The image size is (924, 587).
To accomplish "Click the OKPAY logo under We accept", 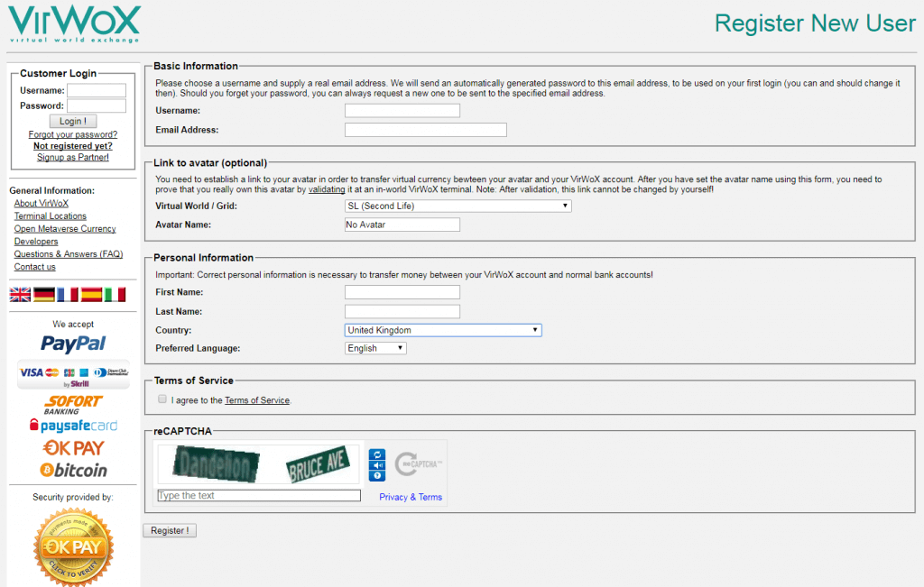I will pyautogui.click(x=73, y=448).
